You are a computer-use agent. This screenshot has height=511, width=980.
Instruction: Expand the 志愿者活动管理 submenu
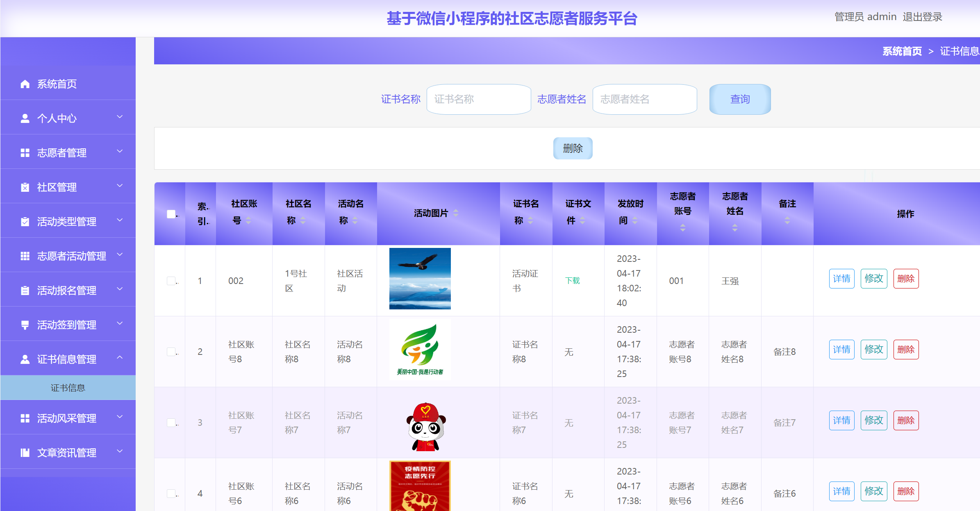pos(120,255)
